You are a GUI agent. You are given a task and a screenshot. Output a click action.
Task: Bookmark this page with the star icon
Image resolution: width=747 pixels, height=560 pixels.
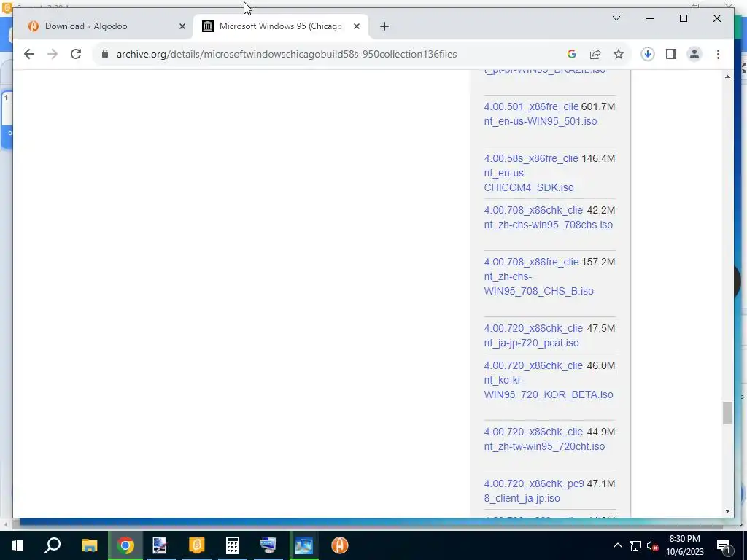tap(619, 54)
